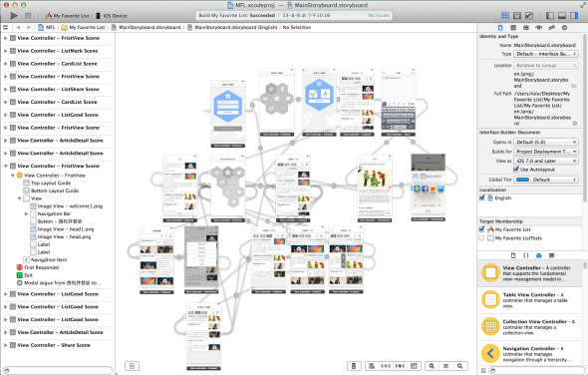Viewport: 588px width, 375px height.
Task: Open the Assistant editor
Action: click(x=517, y=16)
